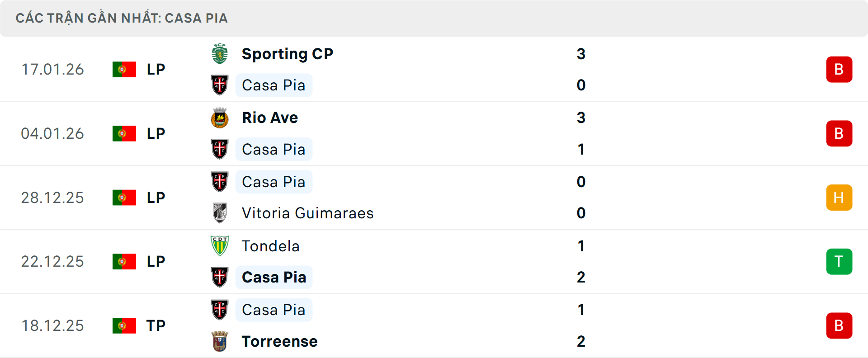Click the Rio Ave club crest
Screen dimensions: 868x358
(220, 118)
